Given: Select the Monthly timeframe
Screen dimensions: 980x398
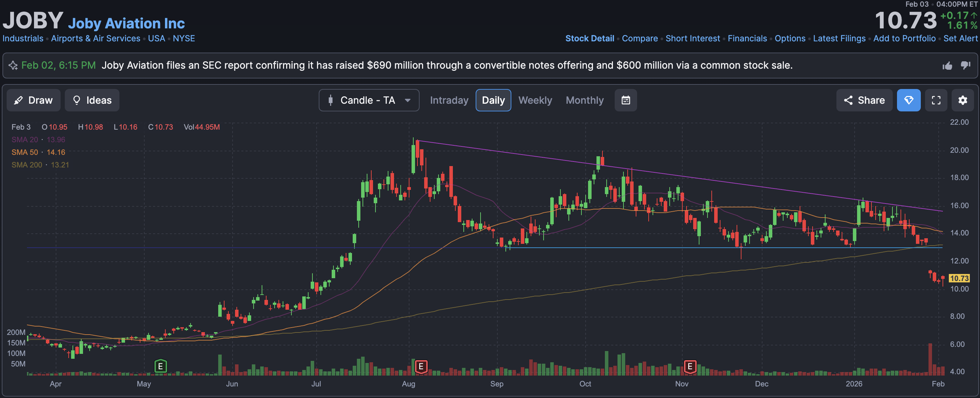Looking at the screenshot, I should (584, 100).
